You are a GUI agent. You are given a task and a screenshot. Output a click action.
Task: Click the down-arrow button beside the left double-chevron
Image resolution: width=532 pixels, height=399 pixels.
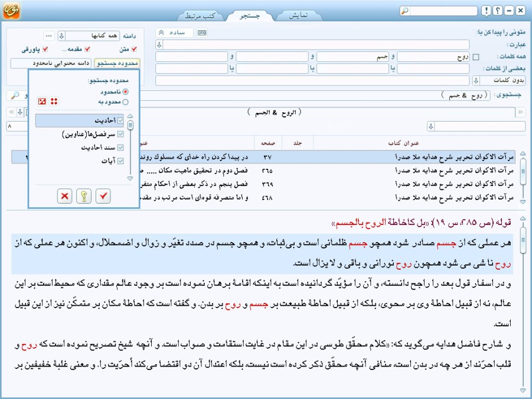click(x=20, y=112)
